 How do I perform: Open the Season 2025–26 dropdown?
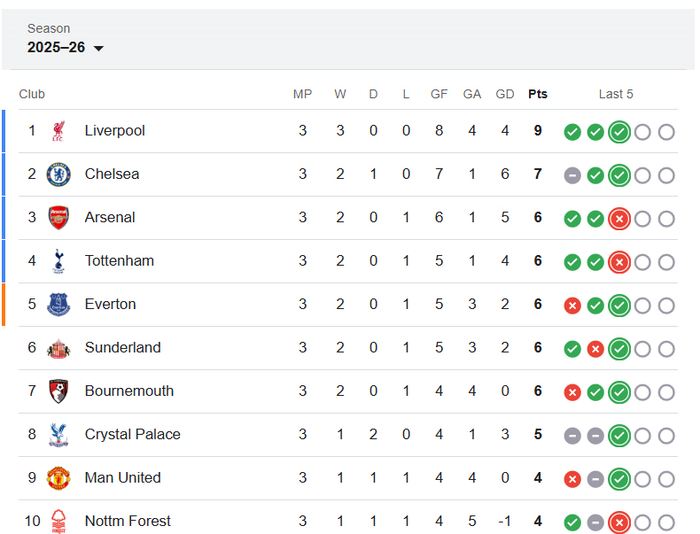(66, 47)
